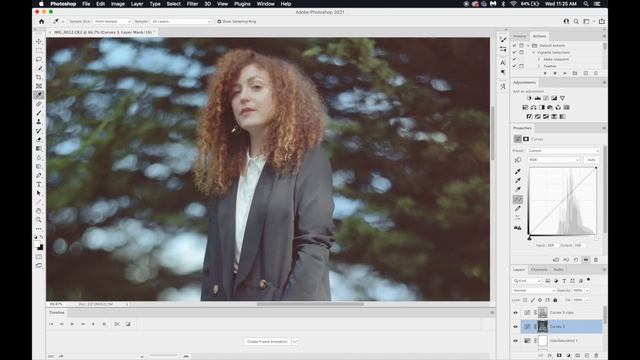
Task: Select the Clone Stamp tool
Action: point(39,122)
